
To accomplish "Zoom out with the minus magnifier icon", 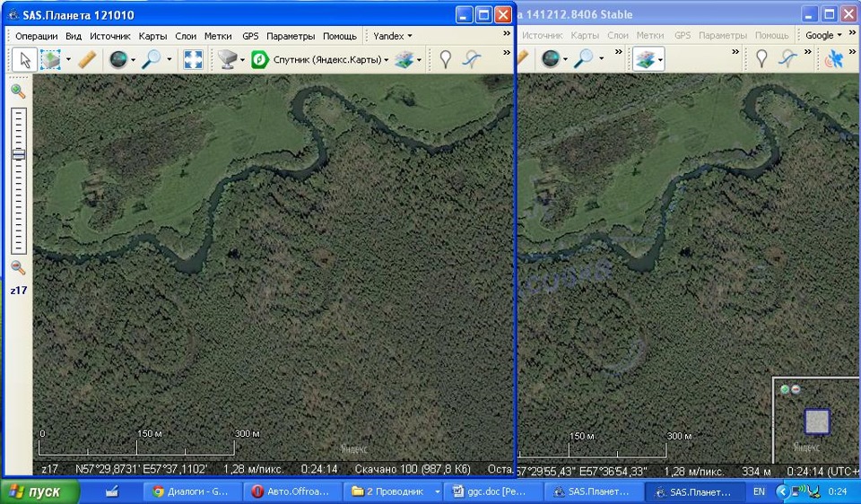I will click(18, 267).
